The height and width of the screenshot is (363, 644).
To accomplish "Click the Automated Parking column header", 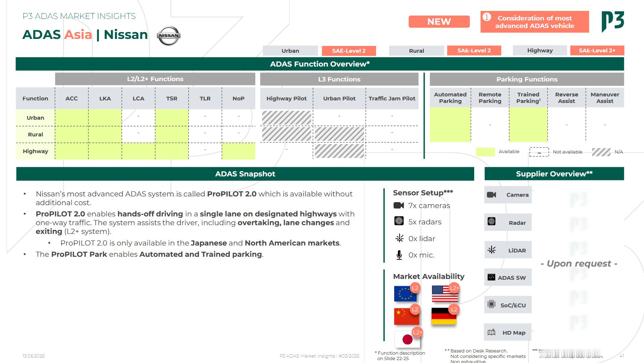I will [450, 97].
